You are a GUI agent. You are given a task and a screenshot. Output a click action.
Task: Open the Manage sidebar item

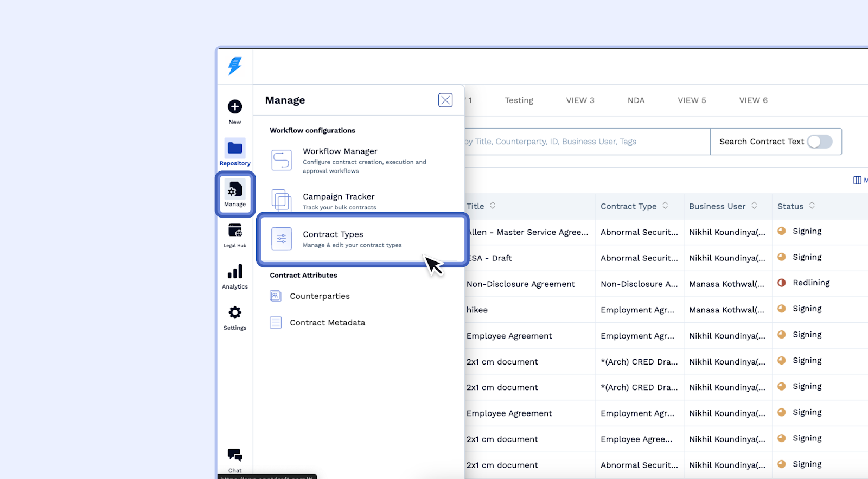pos(235,194)
